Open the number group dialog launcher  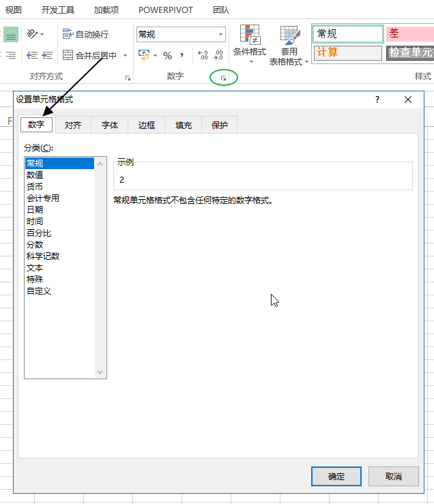(x=223, y=78)
